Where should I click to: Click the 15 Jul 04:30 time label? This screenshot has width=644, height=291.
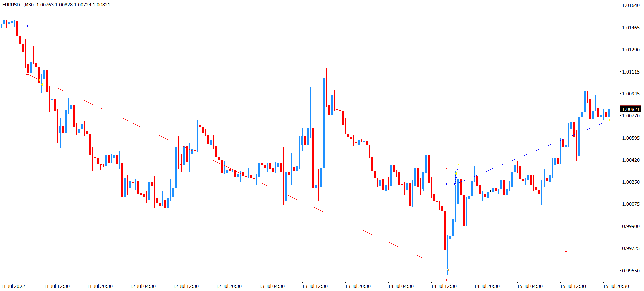click(530, 286)
